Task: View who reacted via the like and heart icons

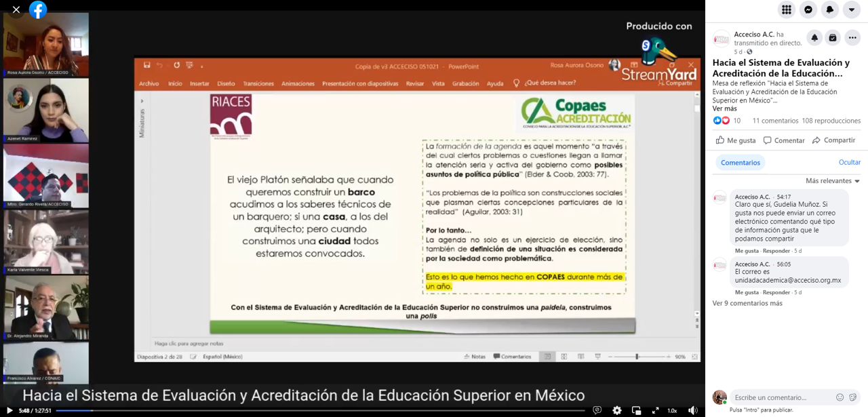Action: pos(721,121)
